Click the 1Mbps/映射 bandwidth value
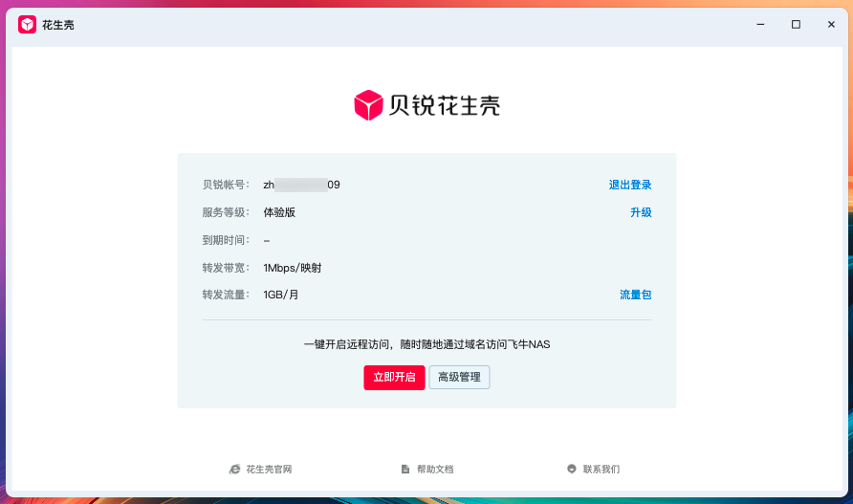 click(292, 268)
